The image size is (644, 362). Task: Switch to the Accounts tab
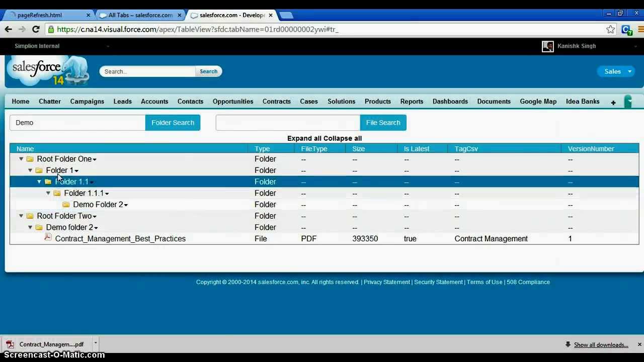pos(154,102)
